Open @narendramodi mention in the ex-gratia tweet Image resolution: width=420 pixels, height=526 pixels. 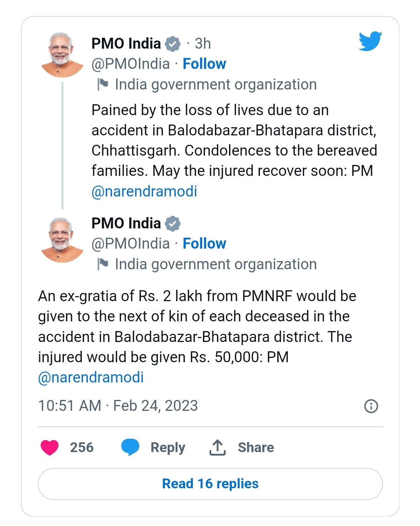(91, 377)
